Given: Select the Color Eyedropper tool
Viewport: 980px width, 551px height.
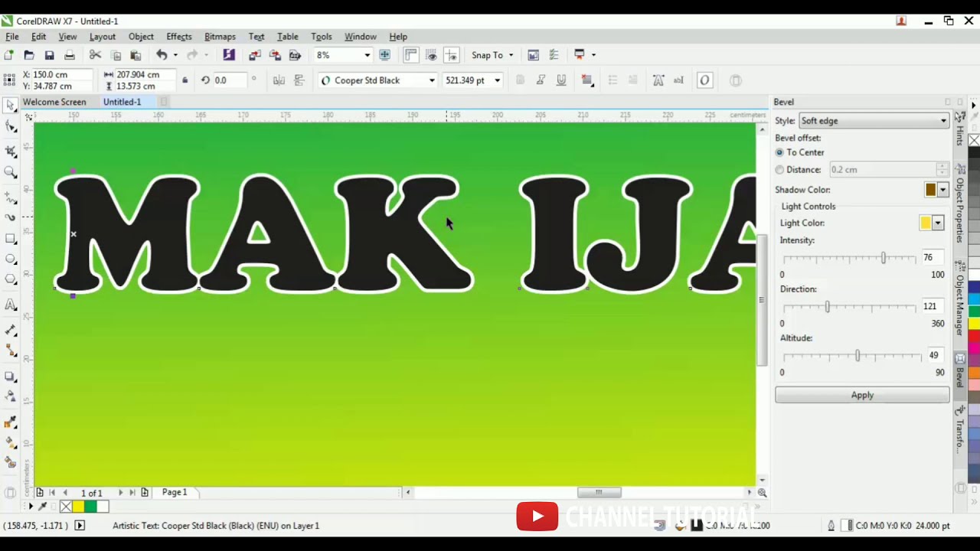Looking at the screenshot, I should pyautogui.click(x=11, y=422).
